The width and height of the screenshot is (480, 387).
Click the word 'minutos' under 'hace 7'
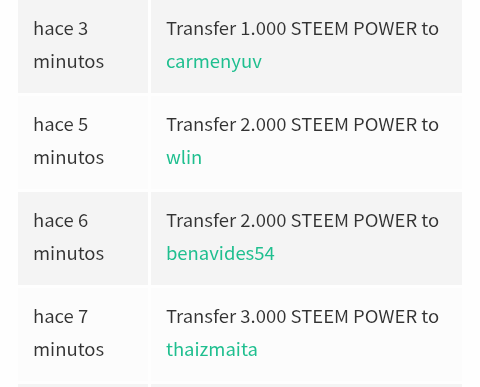[x=69, y=350]
